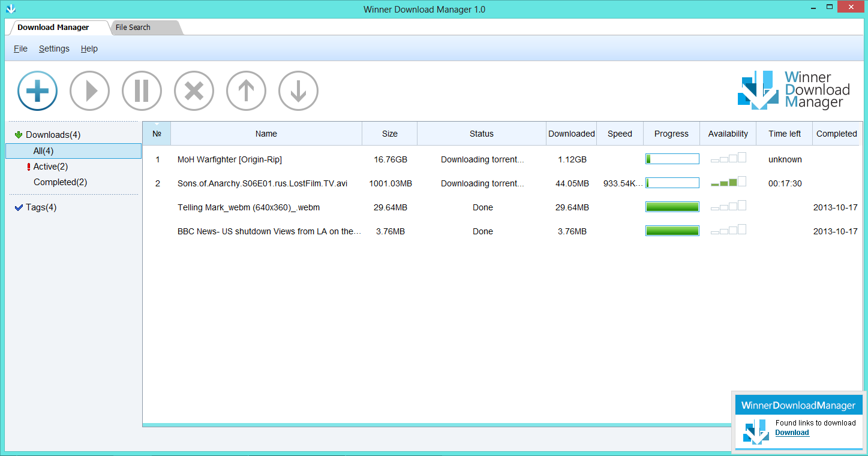Click row number 2 cell
The image size is (868, 456).
158,183
